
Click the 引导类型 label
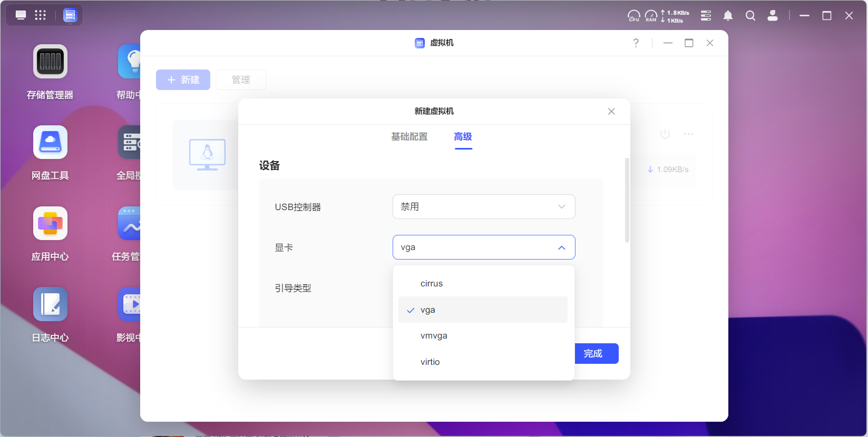293,288
